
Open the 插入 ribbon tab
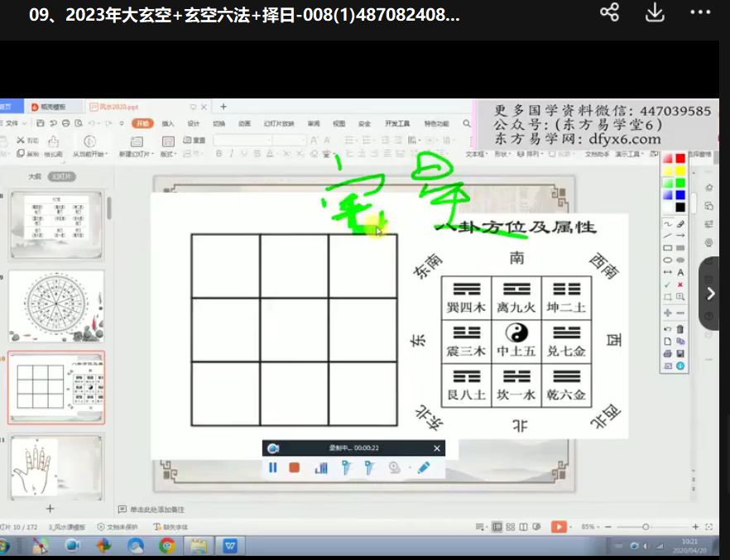(168, 123)
